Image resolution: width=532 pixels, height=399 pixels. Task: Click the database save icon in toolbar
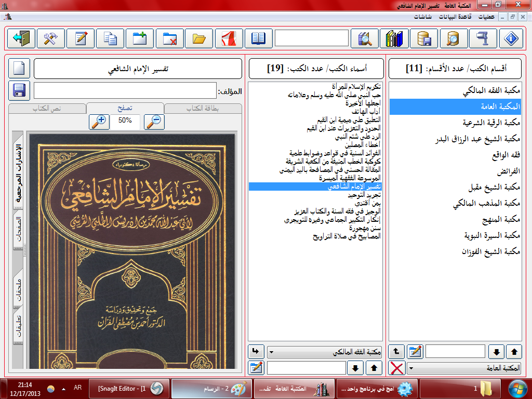[424, 39]
